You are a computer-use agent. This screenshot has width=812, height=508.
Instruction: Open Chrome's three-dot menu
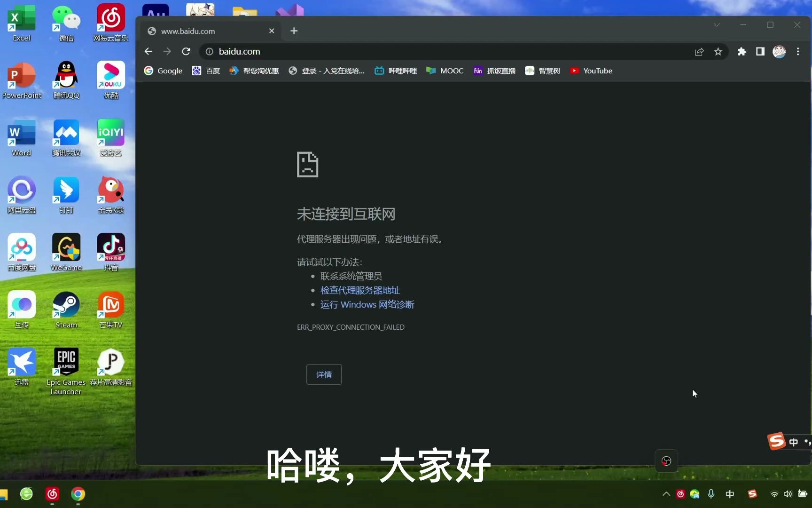point(798,52)
